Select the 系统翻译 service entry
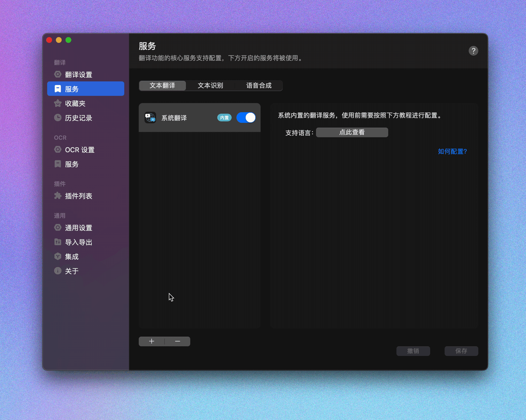This screenshot has width=526, height=420. [174, 118]
